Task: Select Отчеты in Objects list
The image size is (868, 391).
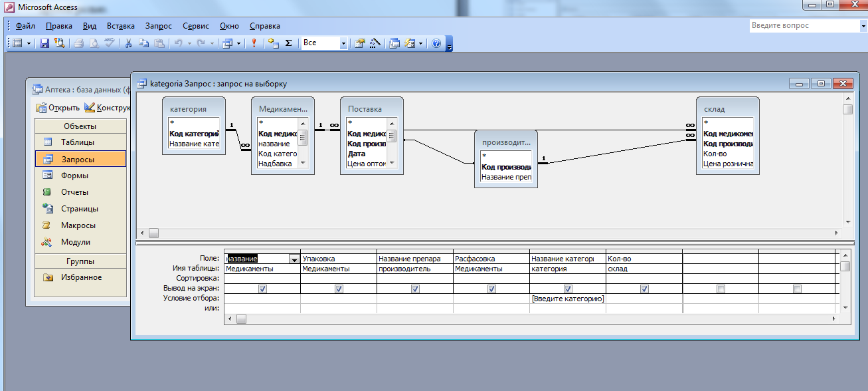Action: [x=80, y=192]
